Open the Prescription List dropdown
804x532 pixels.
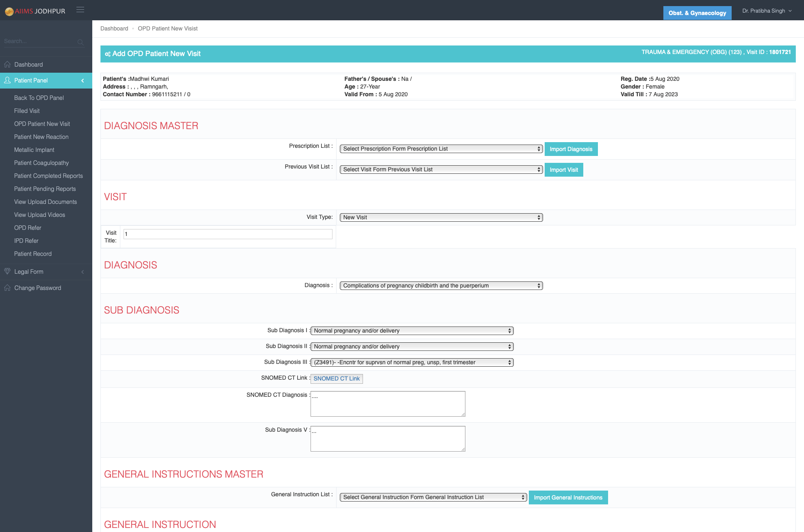(441, 149)
